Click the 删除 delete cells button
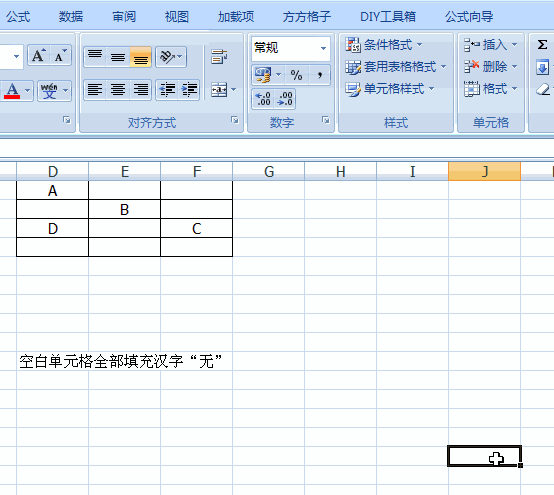 486,66
